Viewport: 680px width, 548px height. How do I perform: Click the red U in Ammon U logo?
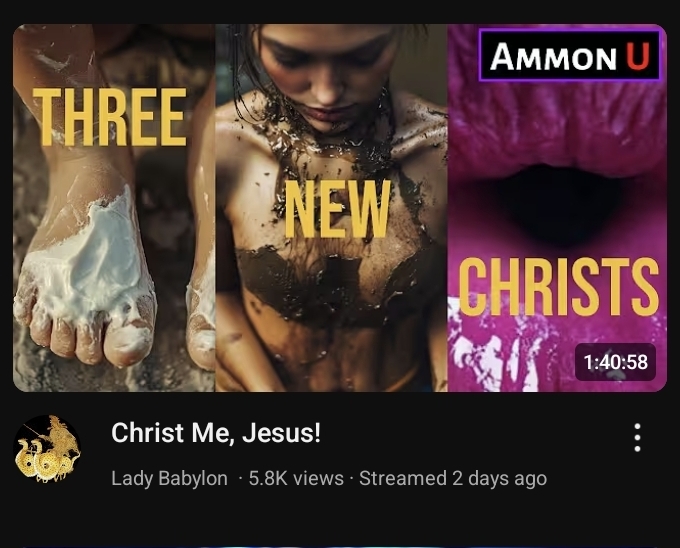638,56
